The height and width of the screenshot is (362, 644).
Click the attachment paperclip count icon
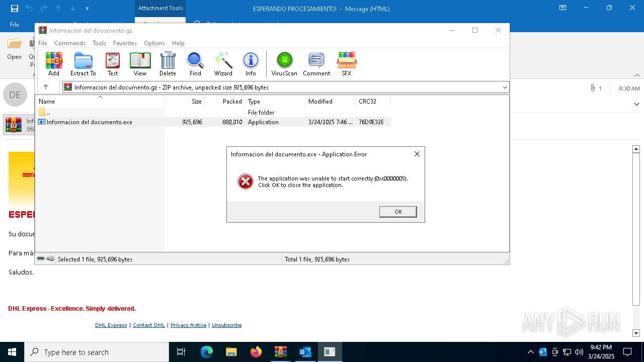point(596,88)
